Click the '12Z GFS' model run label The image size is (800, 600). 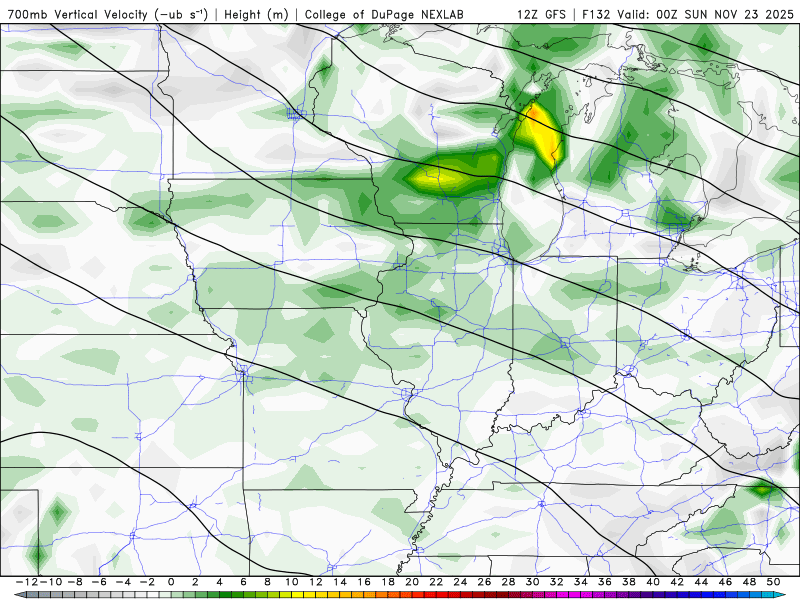541,14
